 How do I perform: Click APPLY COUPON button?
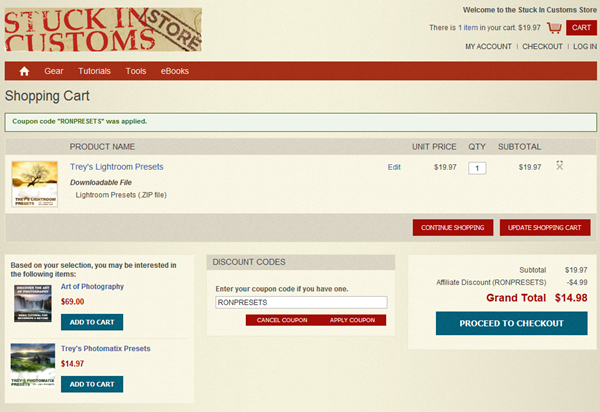point(352,320)
